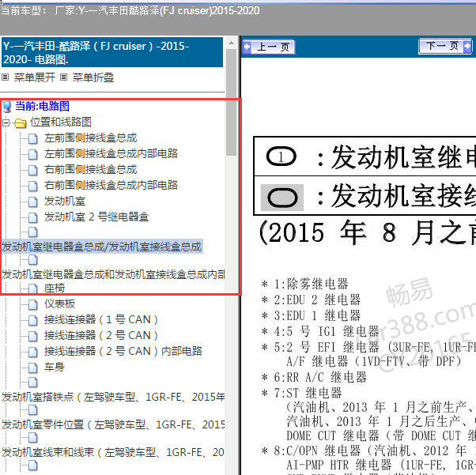Image resolution: width=476 pixels, height=475 pixels.
Task: Click page icon beside 发动机室 2 号继电器盒
Action: [x=32, y=217]
